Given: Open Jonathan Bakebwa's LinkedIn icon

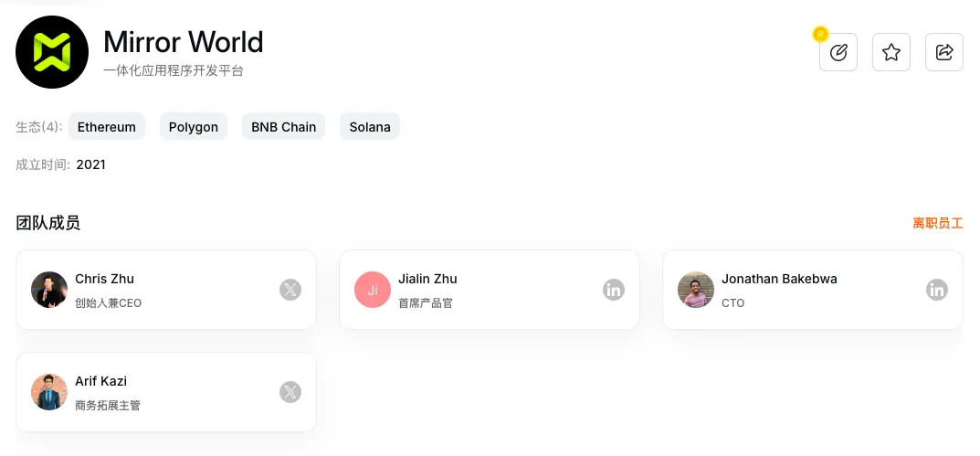Looking at the screenshot, I should coord(937,290).
